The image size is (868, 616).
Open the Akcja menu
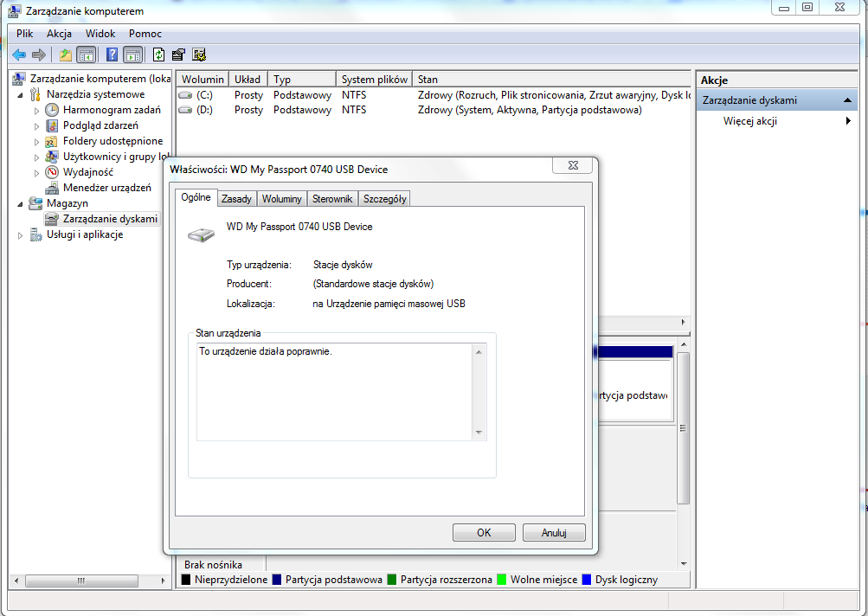click(x=59, y=33)
